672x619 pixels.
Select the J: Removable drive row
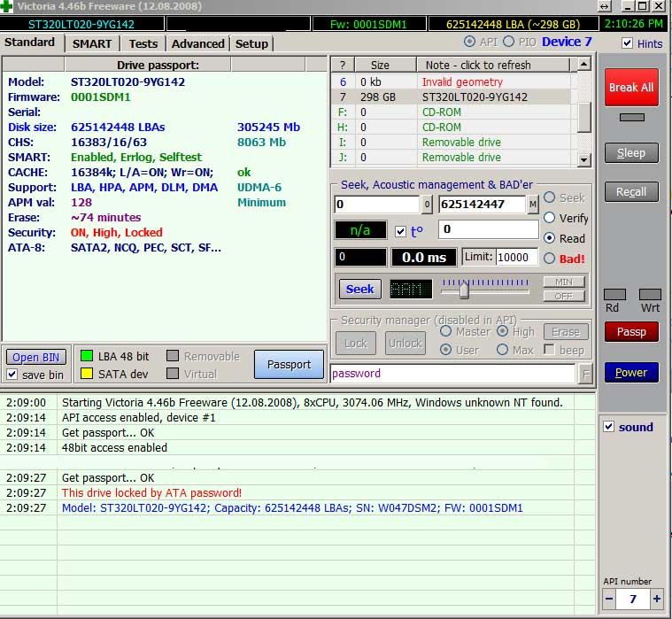click(x=451, y=157)
